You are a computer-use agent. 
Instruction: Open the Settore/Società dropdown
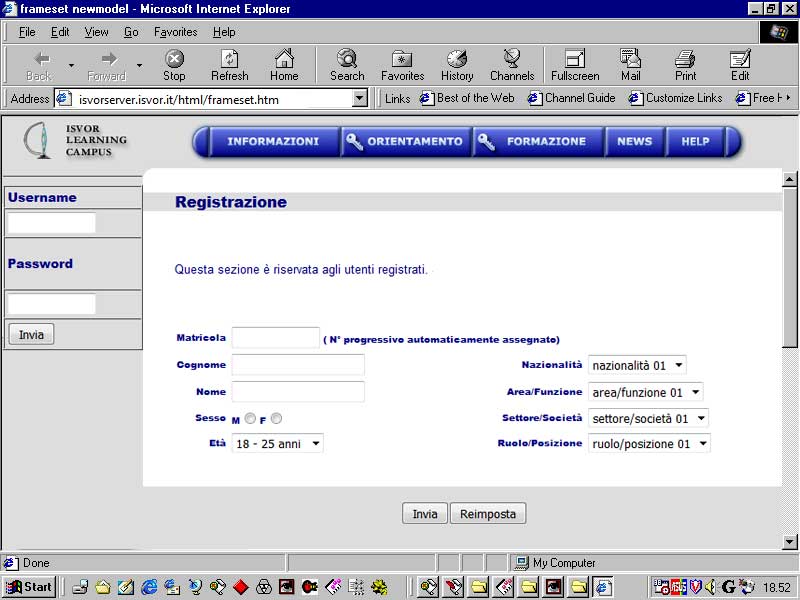point(648,418)
